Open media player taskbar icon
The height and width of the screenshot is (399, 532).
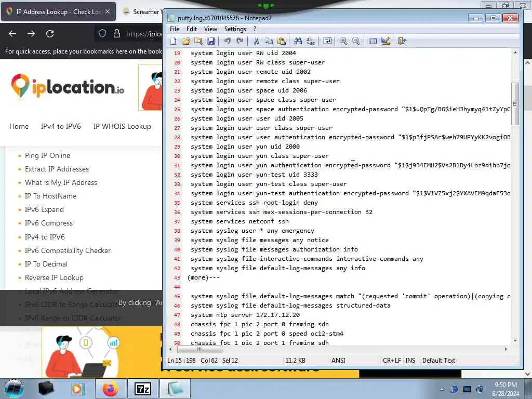point(77,389)
